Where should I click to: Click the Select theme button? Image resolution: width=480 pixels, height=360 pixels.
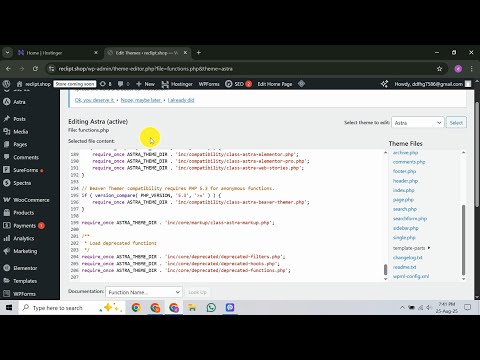tap(456, 123)
